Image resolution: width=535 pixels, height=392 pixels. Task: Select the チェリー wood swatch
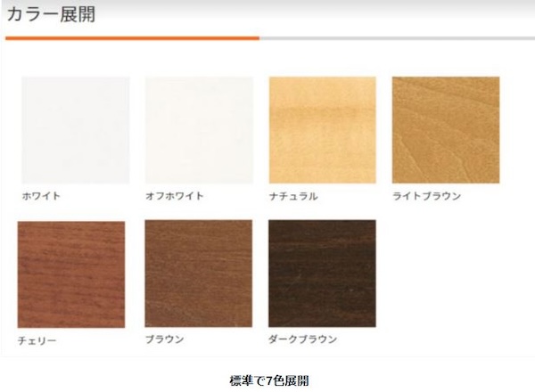coord(71,274)
